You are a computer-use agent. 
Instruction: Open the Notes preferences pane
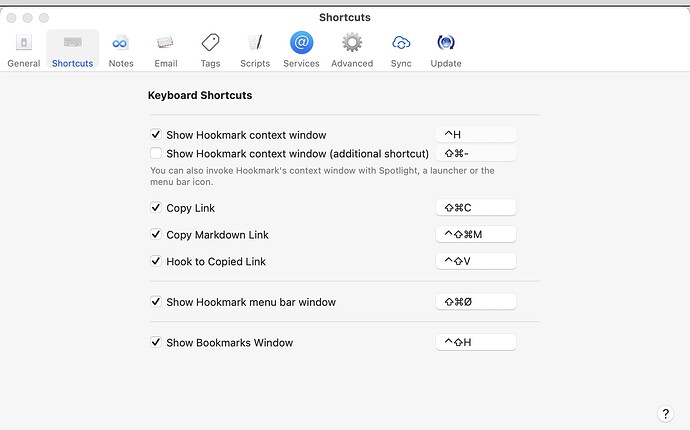[x=121, y=50]
